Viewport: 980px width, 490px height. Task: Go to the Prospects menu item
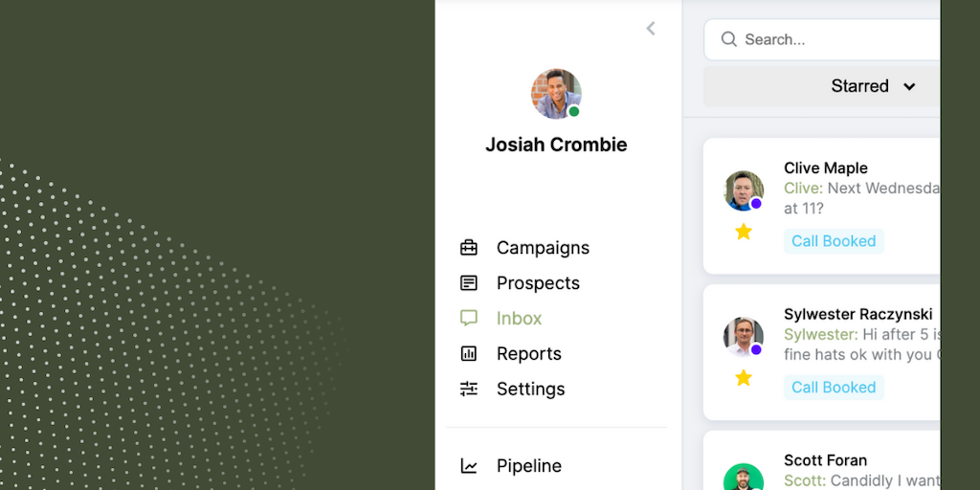click(538, 283)
